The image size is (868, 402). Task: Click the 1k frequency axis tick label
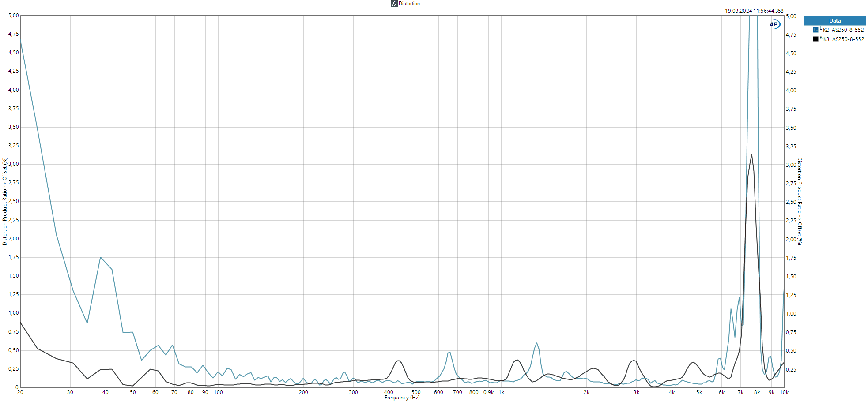[502, 392]
